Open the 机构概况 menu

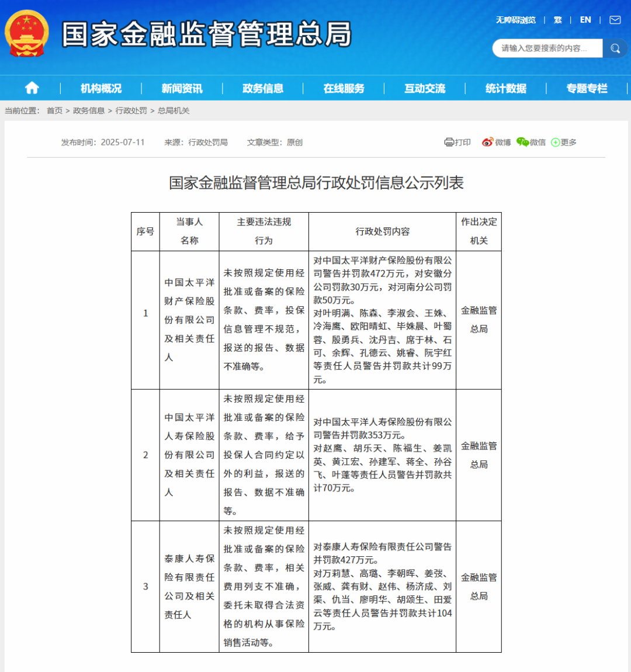tap(101, 88)
